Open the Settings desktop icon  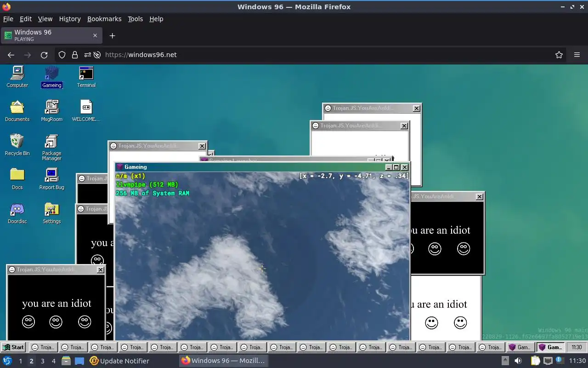tap(52, 213)
